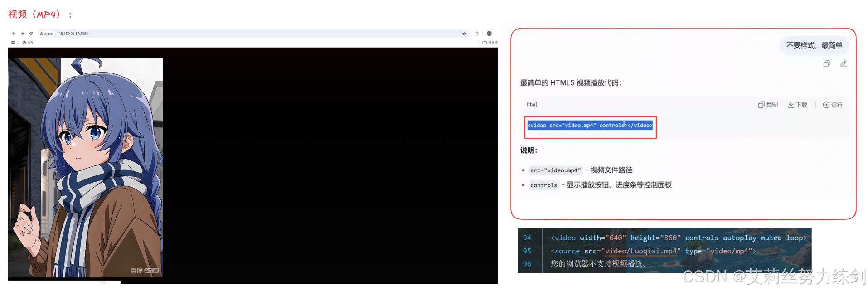
Task: Click the 运行 button on code block
Action: click(x=833, y=105)
